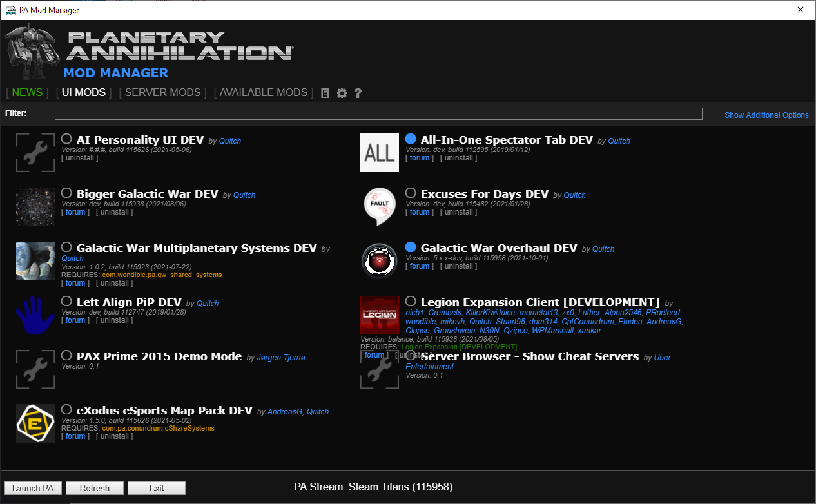
Task: Click the Refresh button
Action: coord(95,488)
